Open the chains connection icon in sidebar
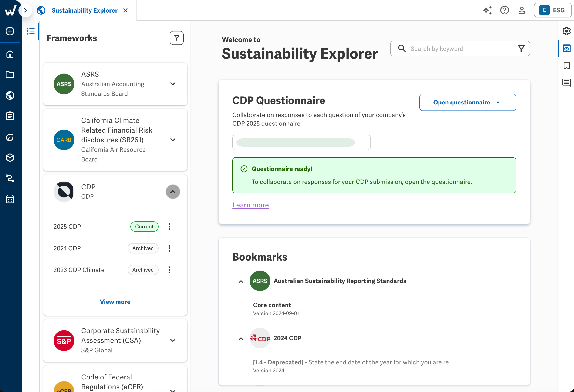This screenshot has width=574, height=392. point(10,178)
